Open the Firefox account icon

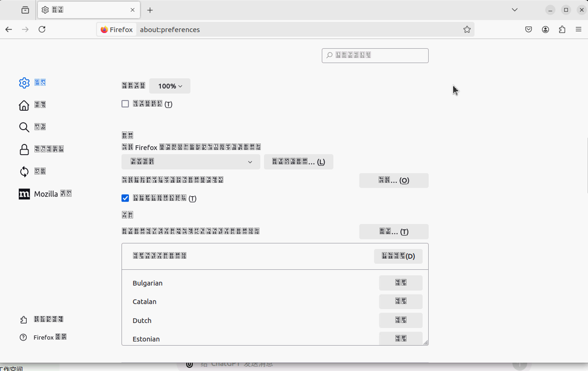point(545,30)
